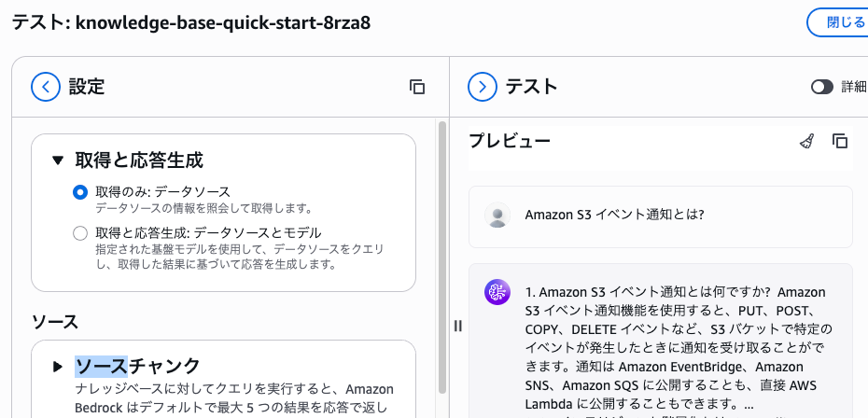
Task: Click copy icon next to プレビュー header
Action: (840, 141)
